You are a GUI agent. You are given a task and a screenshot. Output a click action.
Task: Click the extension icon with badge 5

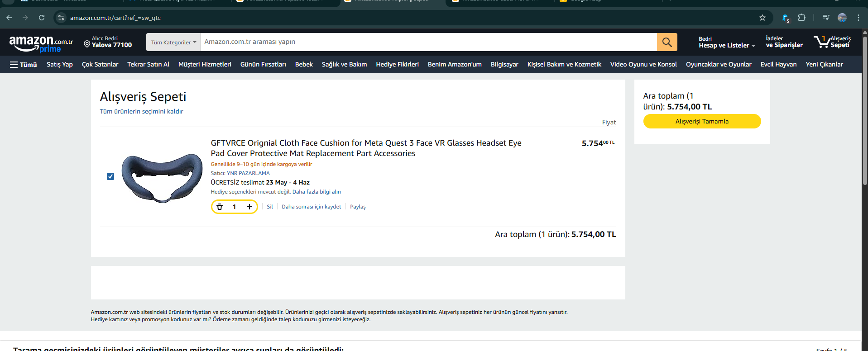(786, 18)
